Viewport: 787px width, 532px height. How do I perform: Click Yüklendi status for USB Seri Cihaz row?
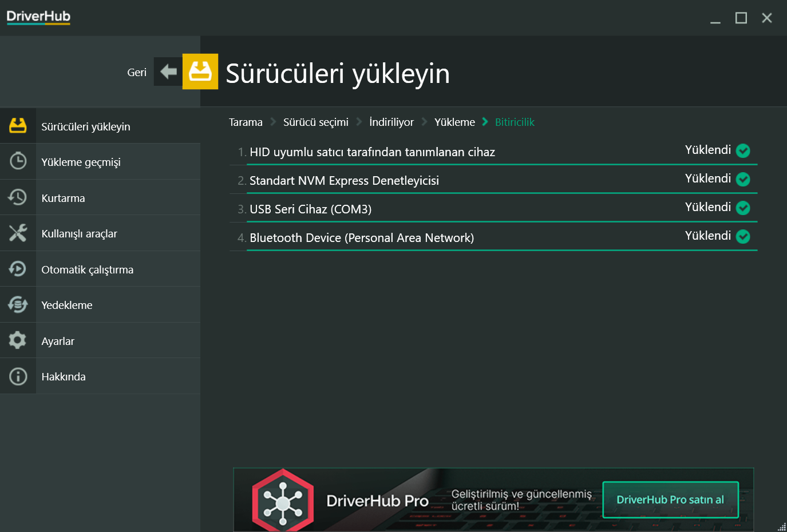pos(708,207)
